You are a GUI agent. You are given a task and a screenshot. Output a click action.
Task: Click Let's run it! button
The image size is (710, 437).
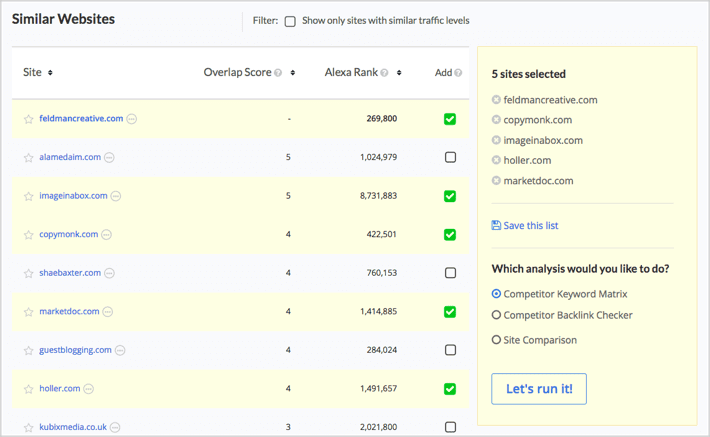point(539,389)
